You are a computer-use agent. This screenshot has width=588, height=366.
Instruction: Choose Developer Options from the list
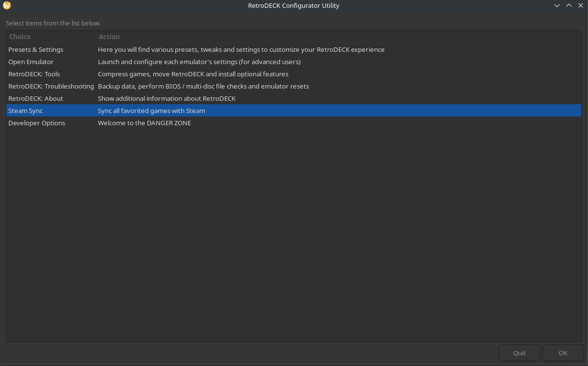tap(37, 123)
